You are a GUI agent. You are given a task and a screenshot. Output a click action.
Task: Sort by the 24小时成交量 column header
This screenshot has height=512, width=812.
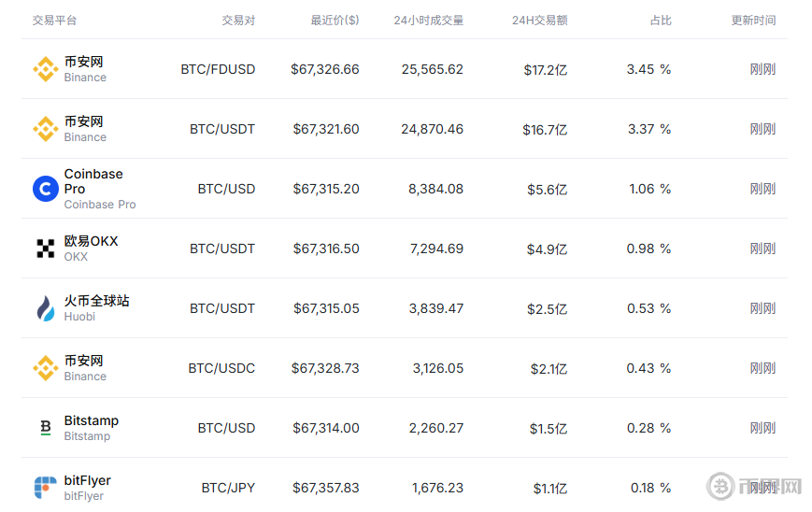(428, 21)
